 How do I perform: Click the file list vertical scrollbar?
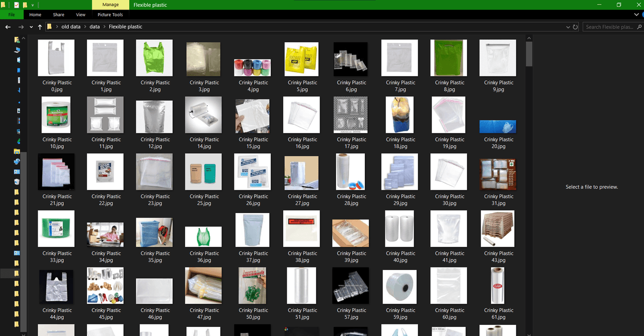[529, 151]
